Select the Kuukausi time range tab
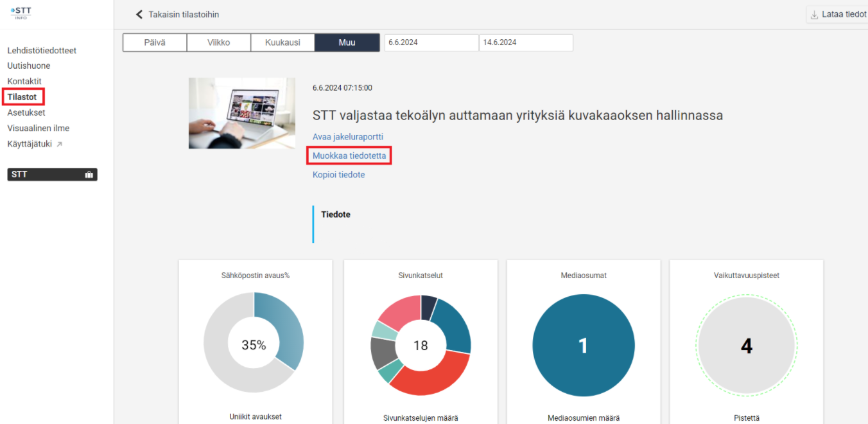The width and height of the screenshot is (868, 424). (283, 43)
